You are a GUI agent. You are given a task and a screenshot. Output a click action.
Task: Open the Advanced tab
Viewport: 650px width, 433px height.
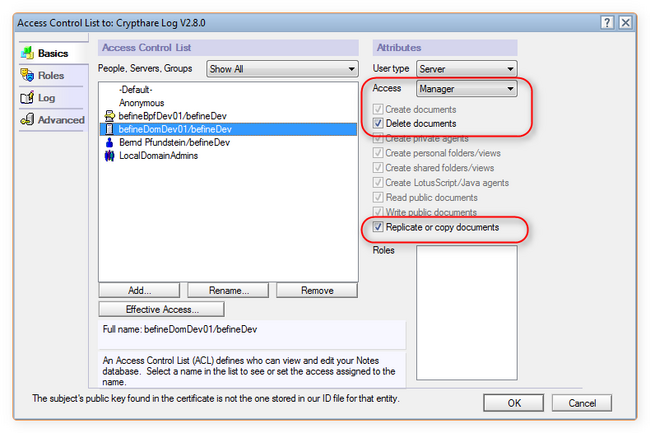click(60, 120)
